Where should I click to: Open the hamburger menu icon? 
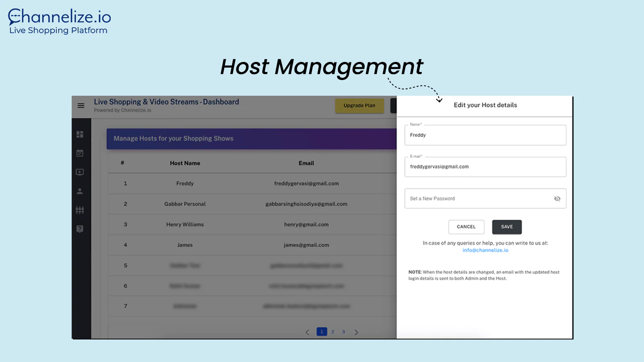pos(81,105)
